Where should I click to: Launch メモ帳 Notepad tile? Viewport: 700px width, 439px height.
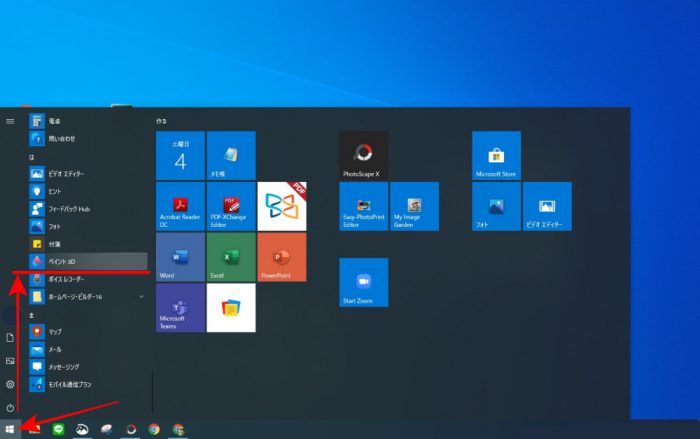(x=231, y=155)
